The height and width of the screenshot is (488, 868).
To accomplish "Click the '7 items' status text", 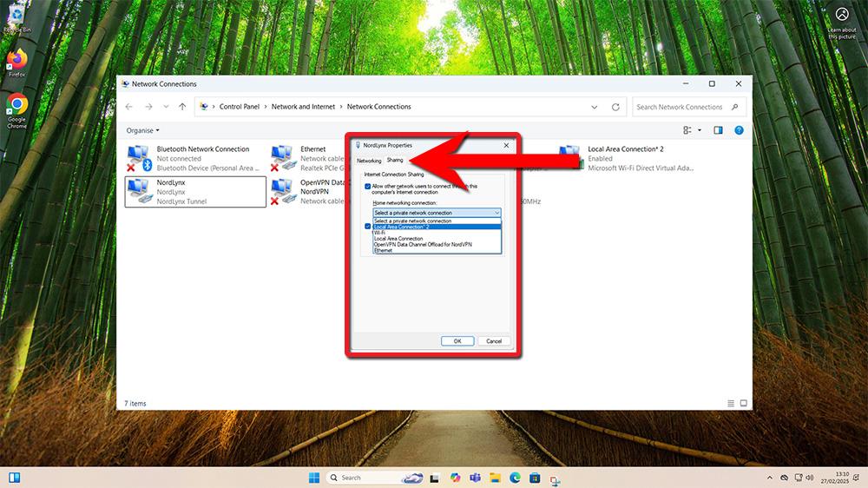I will (x=135, y=403).
